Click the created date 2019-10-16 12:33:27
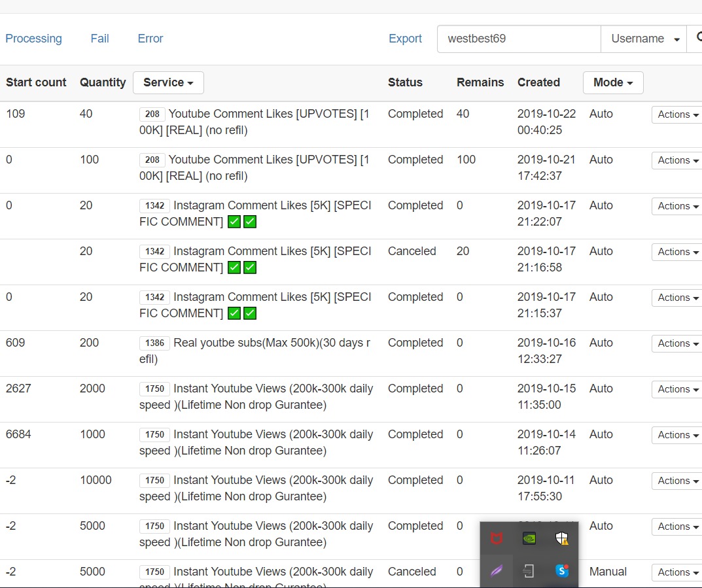Screen dimensions: 702x588 [x=546, y=351]
